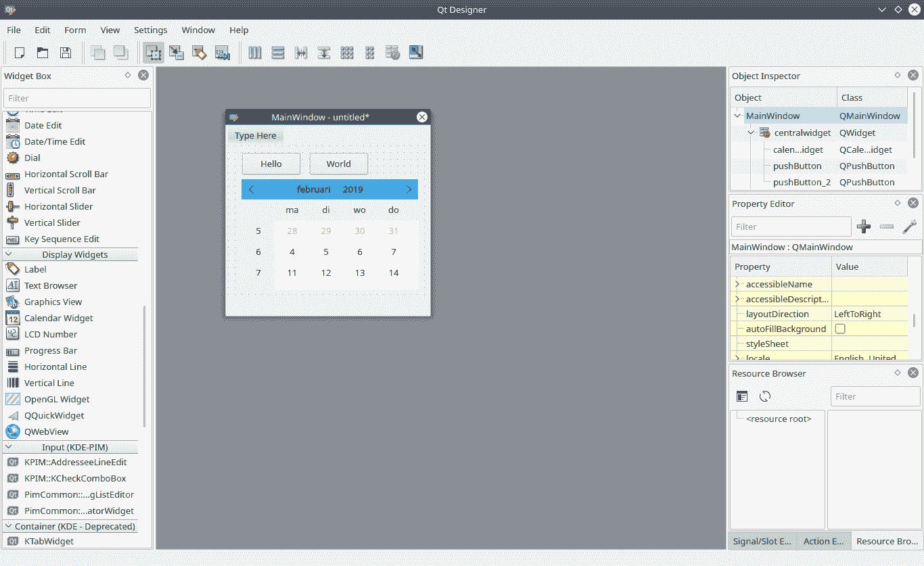This screenshot has width=924, height=566.
Task: Click 2019 year label in calendar
Action: [353, 189]
